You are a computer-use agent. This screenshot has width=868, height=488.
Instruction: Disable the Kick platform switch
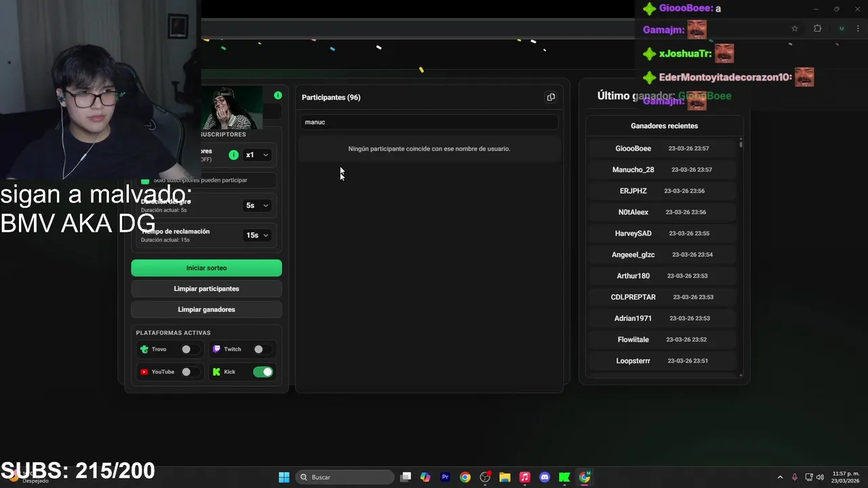[x=263, y=371]
